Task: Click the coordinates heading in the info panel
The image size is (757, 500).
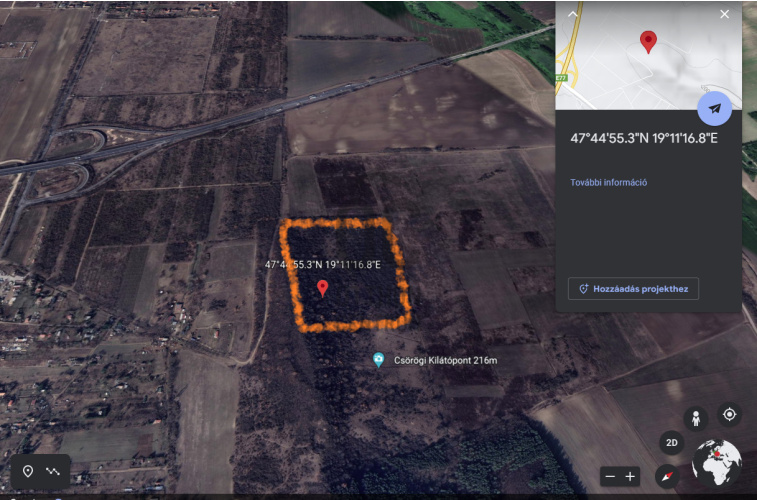Action: pyautogui.click(x=643, y=138)
